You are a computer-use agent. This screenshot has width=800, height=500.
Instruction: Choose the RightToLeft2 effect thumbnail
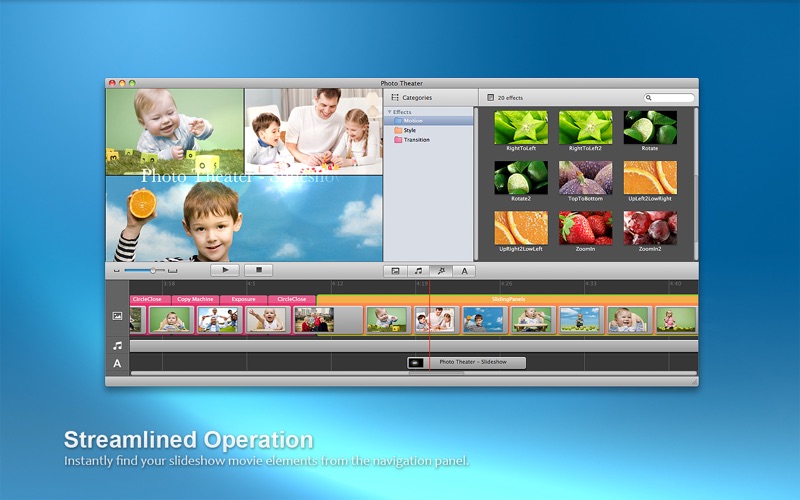585,128
